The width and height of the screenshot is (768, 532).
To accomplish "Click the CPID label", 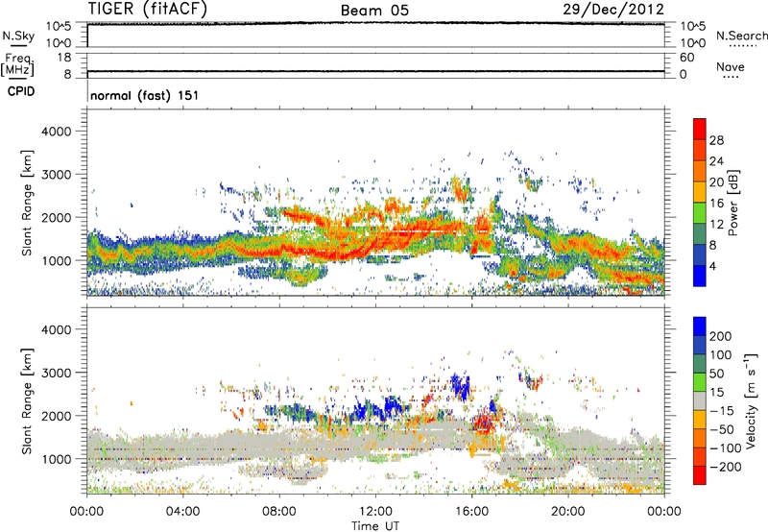I will (21, 91).
